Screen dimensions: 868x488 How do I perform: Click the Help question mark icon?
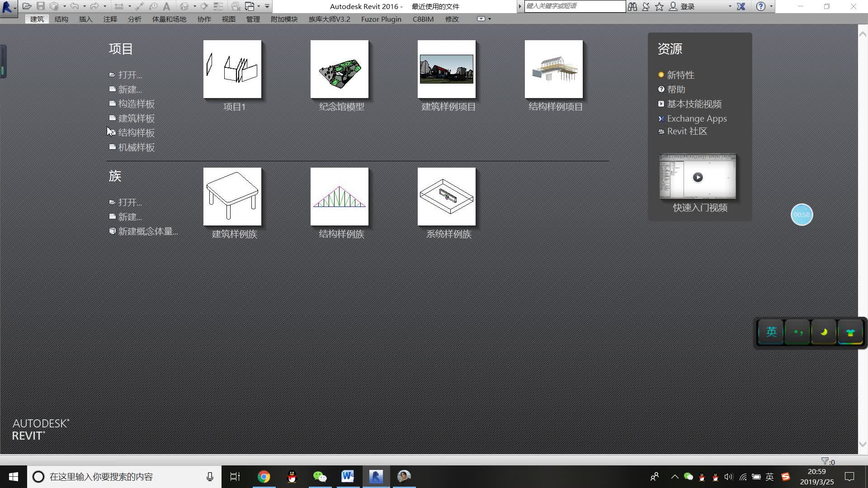[761, 6]
